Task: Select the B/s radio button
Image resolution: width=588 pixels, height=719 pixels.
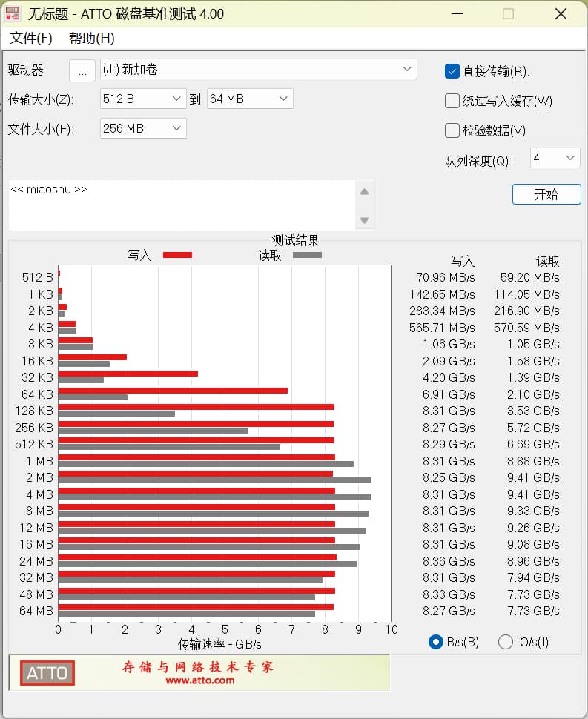Action: tap(436, 642)
